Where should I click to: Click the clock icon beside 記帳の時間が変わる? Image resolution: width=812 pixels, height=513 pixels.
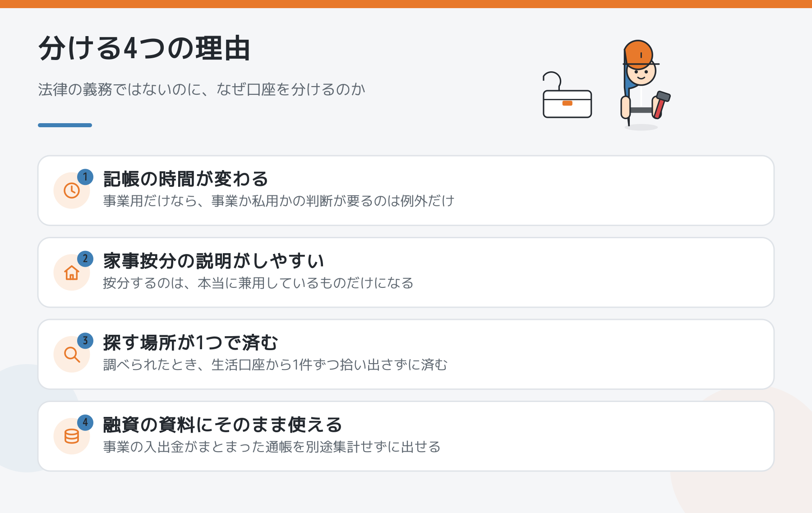click(72, 190)
